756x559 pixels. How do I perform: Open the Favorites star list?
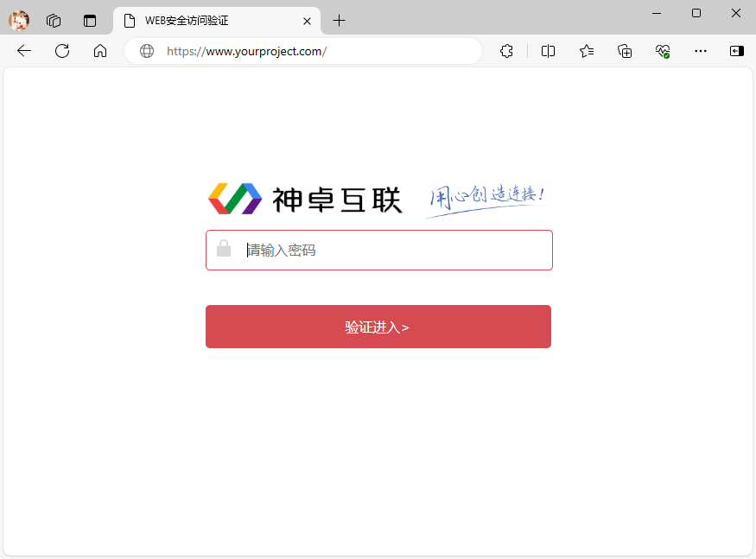pyautogui.click(x=587, y=51)
